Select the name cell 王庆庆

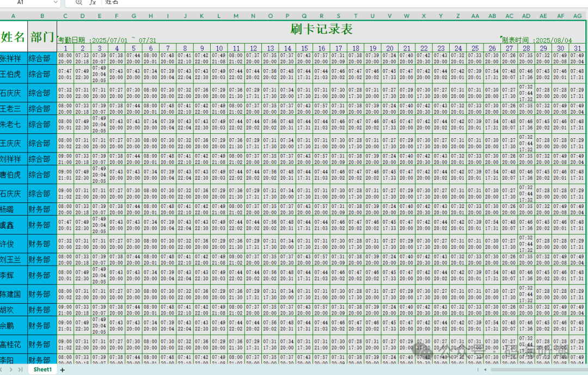click(x=14, y=143)
